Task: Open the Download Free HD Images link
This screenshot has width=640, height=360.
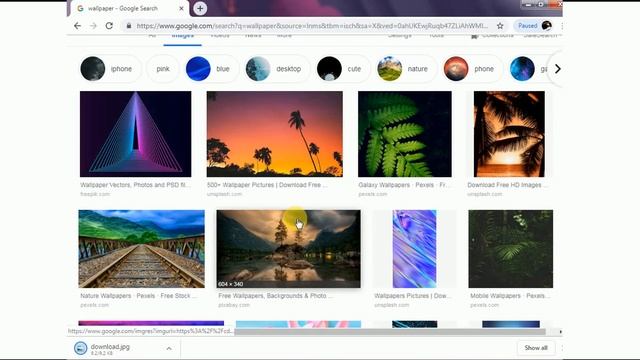Action: click(508, 185)
